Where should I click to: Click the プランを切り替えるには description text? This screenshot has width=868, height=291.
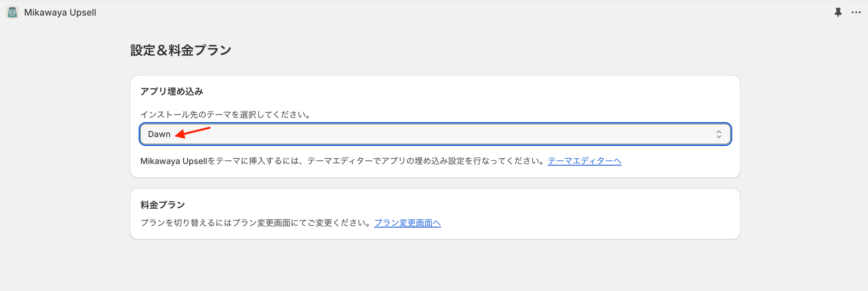tap(254, 223)
